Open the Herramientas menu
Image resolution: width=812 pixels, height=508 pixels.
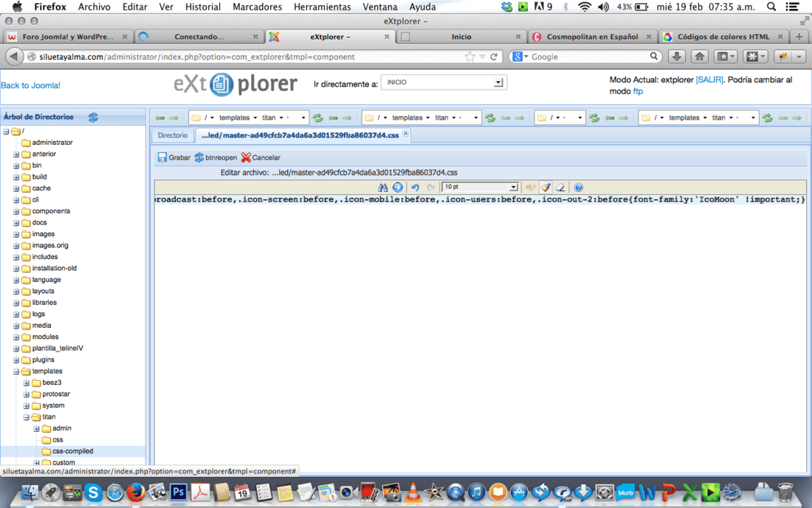click(322, 7)
